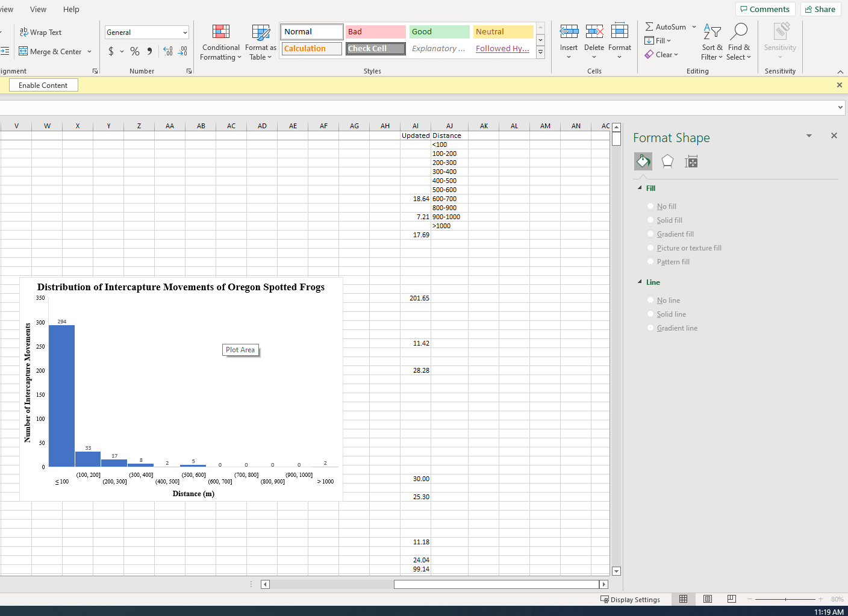This screenshot has height=616, width=848.
Task: Click the Share button
Action: 820,9
